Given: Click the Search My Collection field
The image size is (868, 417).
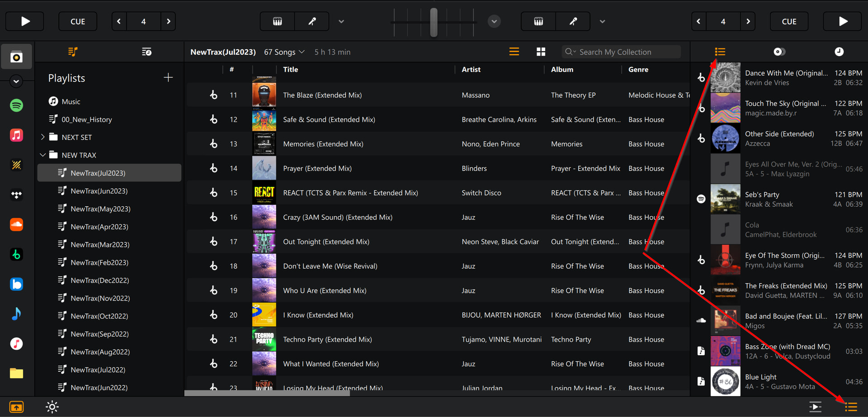Looking at the screenshot, I should (624, 52).
